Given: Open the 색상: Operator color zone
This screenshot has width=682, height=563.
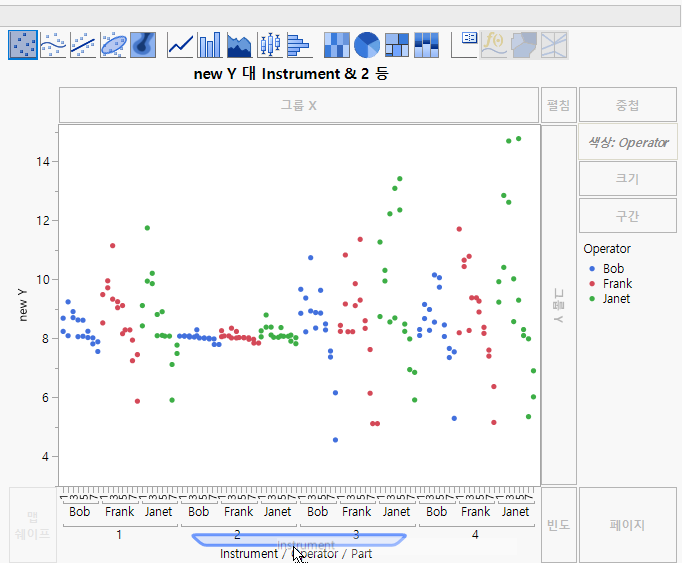Looking at the screenshot, I should (627, 142).
